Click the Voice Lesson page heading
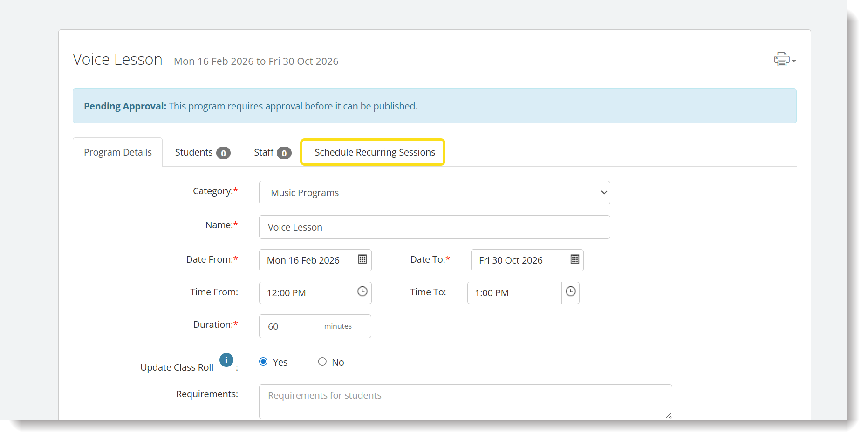The image size is (868, 441). coord(117,60)
